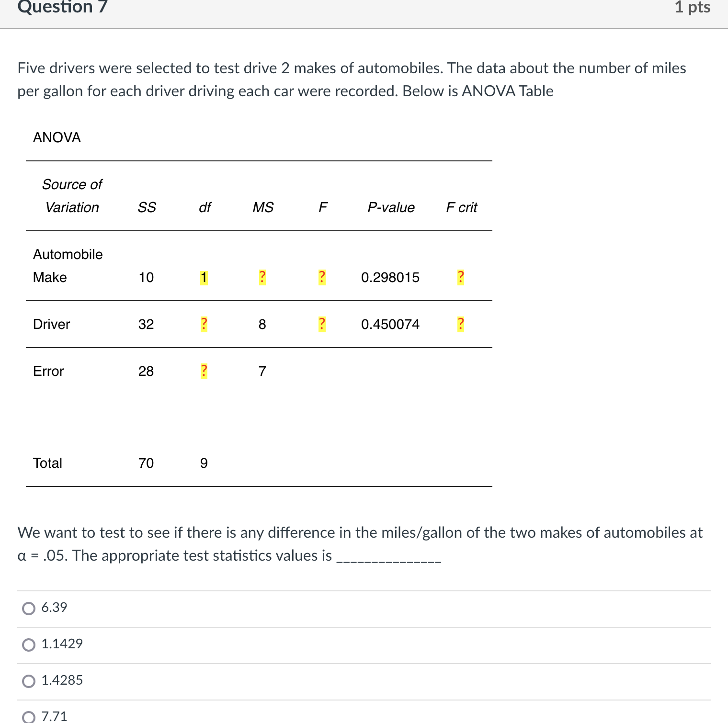
Task: Click the Source of Variation column header
Action: point(72,196)
